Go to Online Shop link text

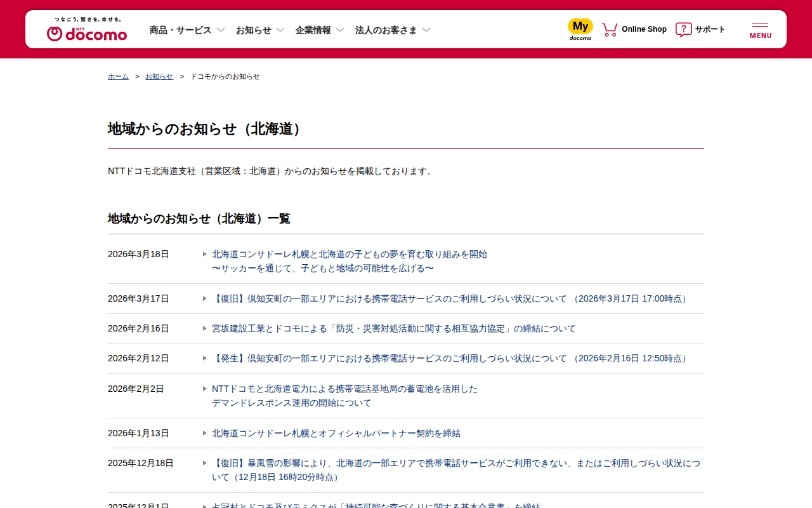(x=644, y=29)
